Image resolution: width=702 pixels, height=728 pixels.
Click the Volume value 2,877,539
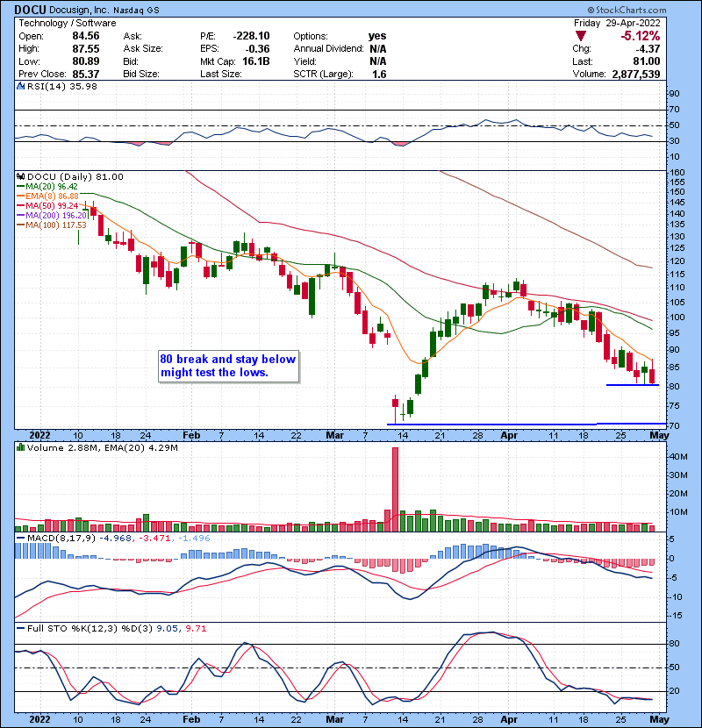click(x=635, y=75)
